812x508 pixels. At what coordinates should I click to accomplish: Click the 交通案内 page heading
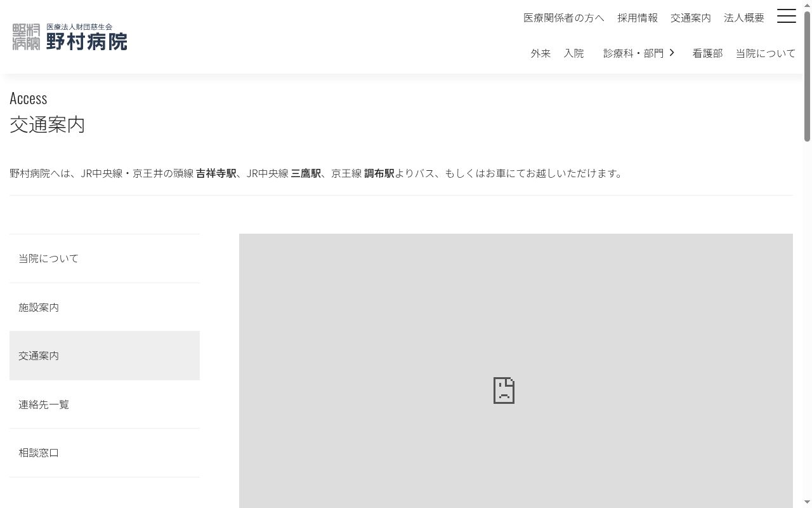[48, 124]
